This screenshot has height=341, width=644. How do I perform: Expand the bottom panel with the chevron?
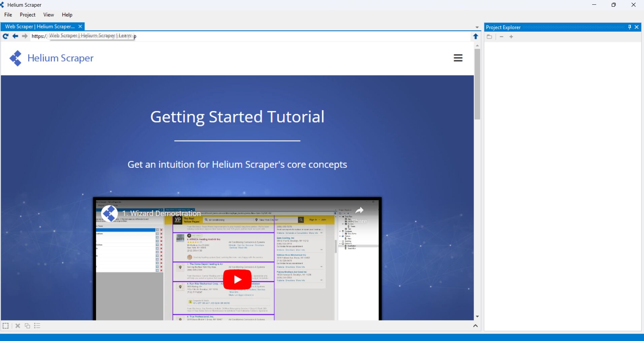pos(475,326)
